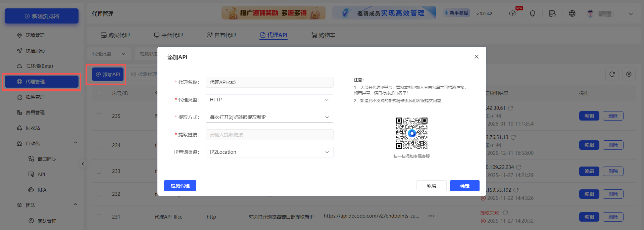The height and width of the screenshot is (230, 644).
Task: Tick the checkbox for row 233
Action: [99, 171]
